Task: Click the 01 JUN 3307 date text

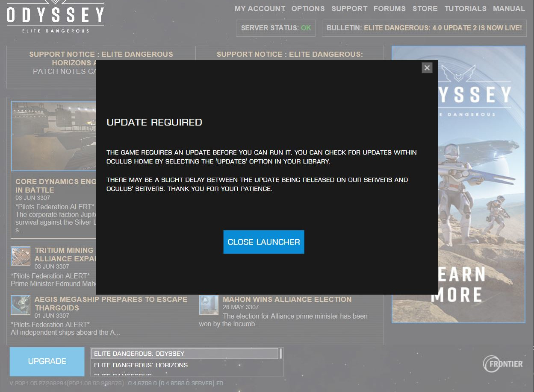Action: [x=52, y=316]
